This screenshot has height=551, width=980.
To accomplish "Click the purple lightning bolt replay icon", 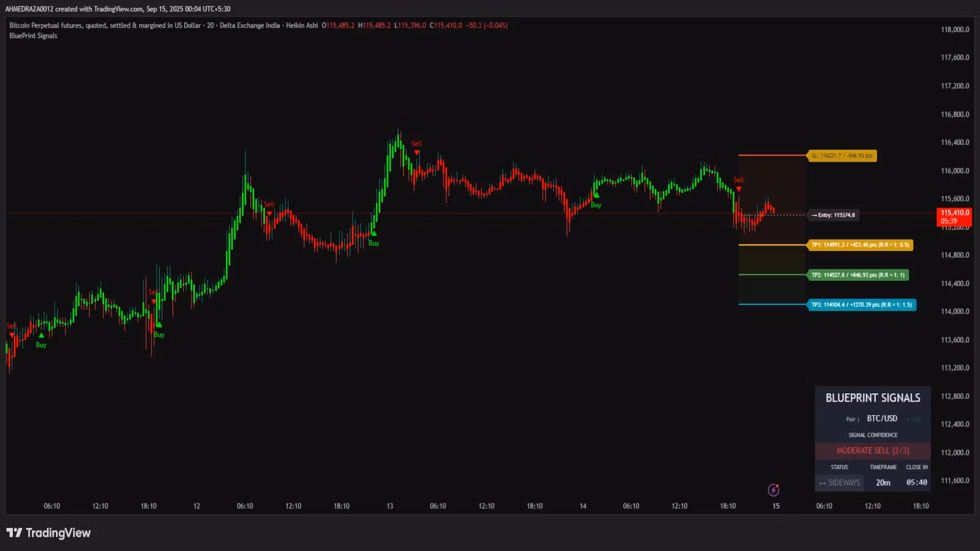I will click(x=773, y=490).
